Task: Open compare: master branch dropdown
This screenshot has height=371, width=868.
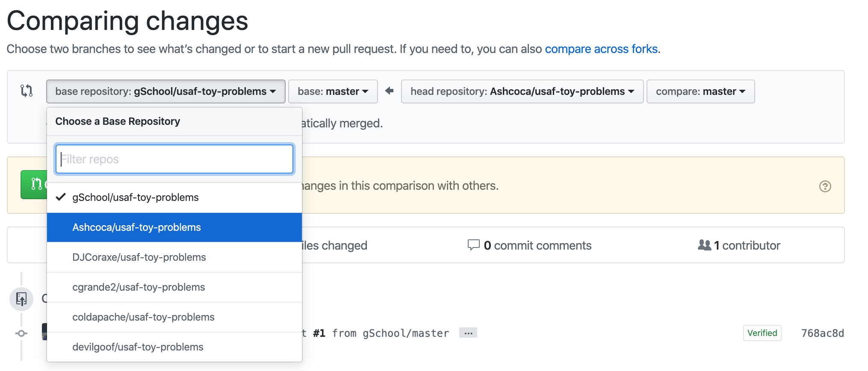Action: 700,91
